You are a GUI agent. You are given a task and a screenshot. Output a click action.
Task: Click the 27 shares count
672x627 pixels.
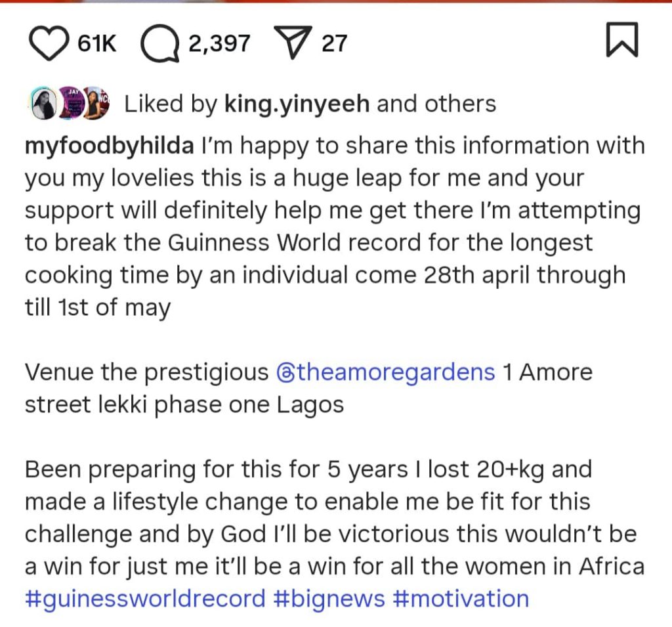334,44
